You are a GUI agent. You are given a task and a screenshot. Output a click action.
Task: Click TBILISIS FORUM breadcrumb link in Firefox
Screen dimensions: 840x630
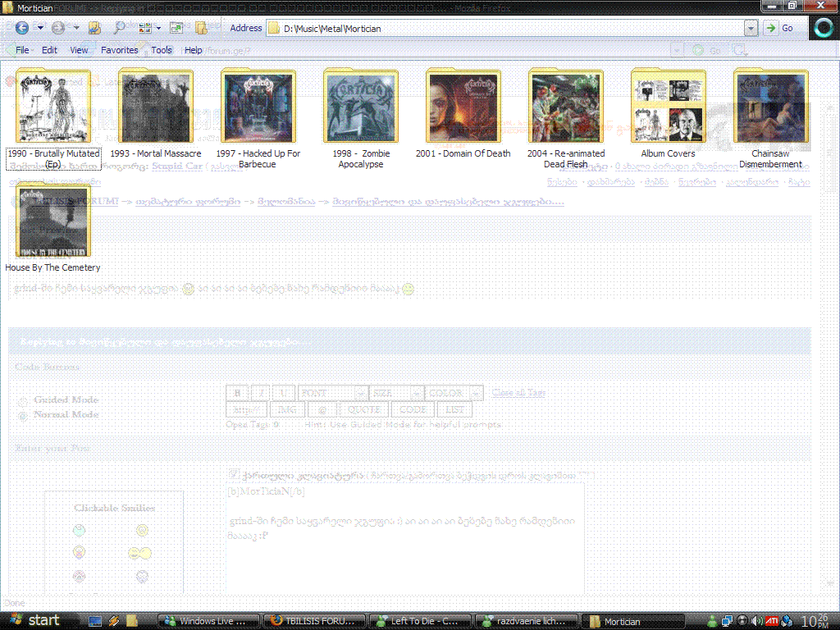[76, 201]
